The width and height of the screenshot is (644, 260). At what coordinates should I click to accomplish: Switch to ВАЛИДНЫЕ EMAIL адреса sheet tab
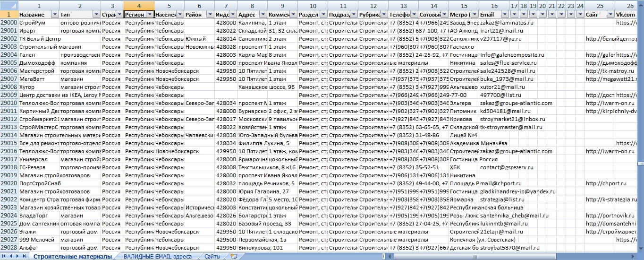157,256
